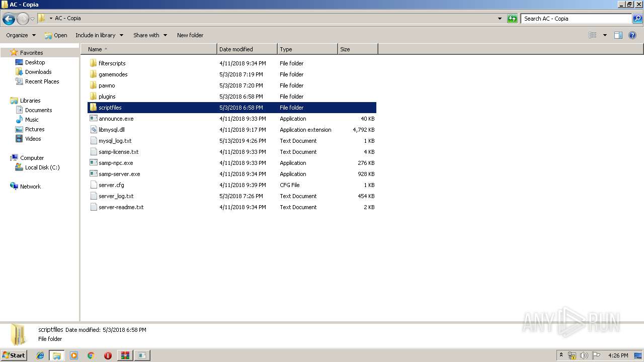
Task: Select mysql_log.txt file icon
Action: click(93, 141)
